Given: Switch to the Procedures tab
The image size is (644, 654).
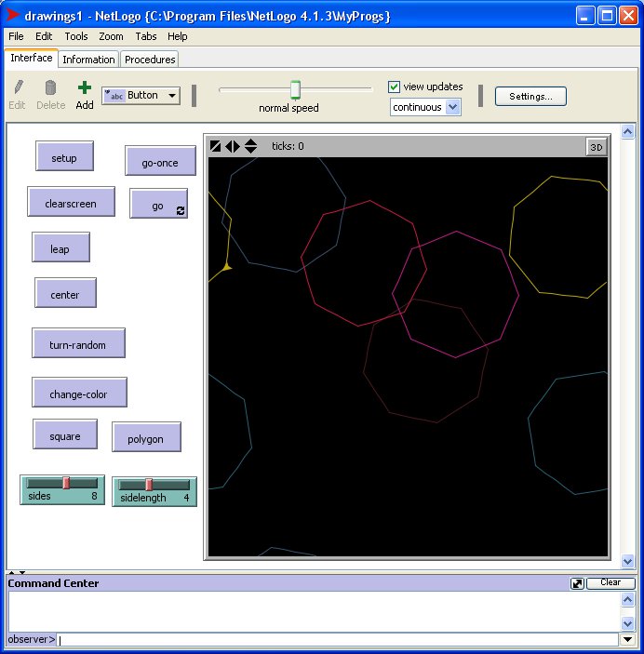Looking at the screenshot, I should coord(150,60).
